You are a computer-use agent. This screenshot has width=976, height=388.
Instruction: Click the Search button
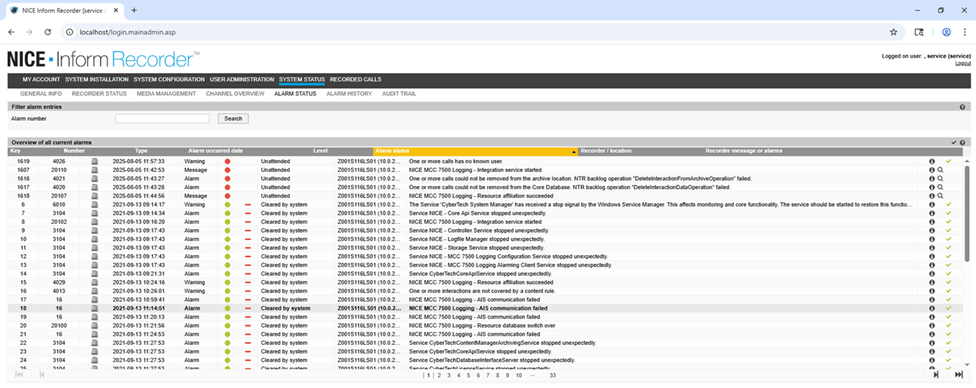233,118
